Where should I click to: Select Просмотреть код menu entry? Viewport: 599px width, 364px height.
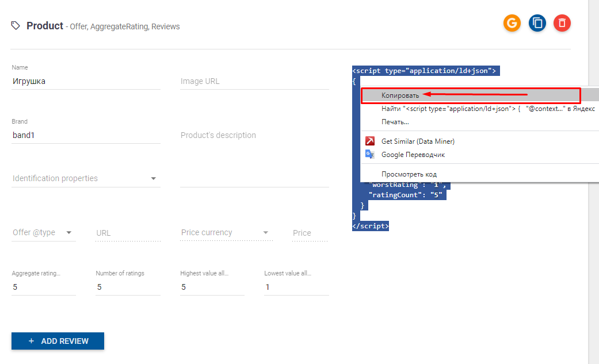point(409,174)
